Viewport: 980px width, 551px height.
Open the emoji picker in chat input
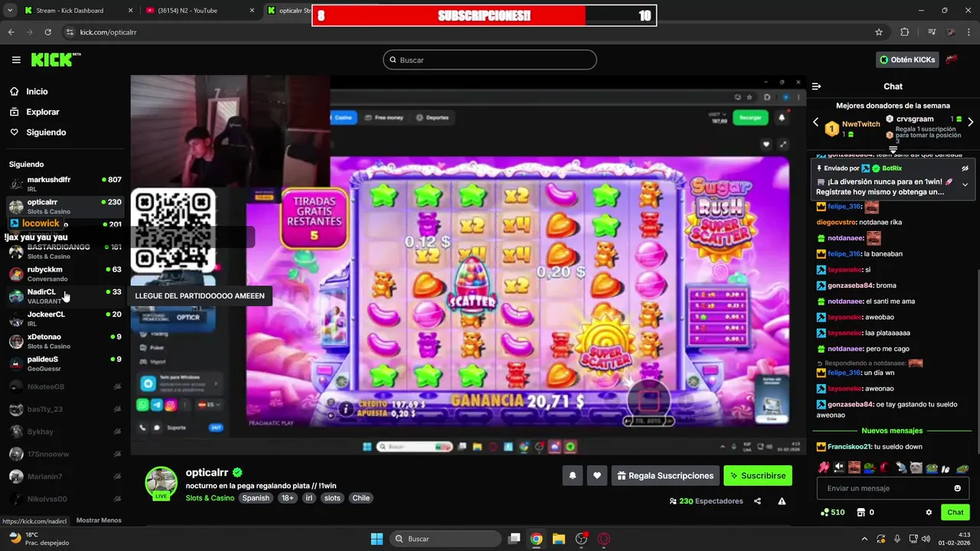[x=957, y=488]
